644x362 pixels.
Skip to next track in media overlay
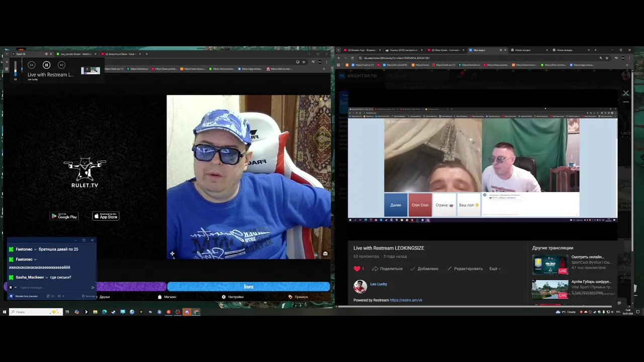coord(61,65)
